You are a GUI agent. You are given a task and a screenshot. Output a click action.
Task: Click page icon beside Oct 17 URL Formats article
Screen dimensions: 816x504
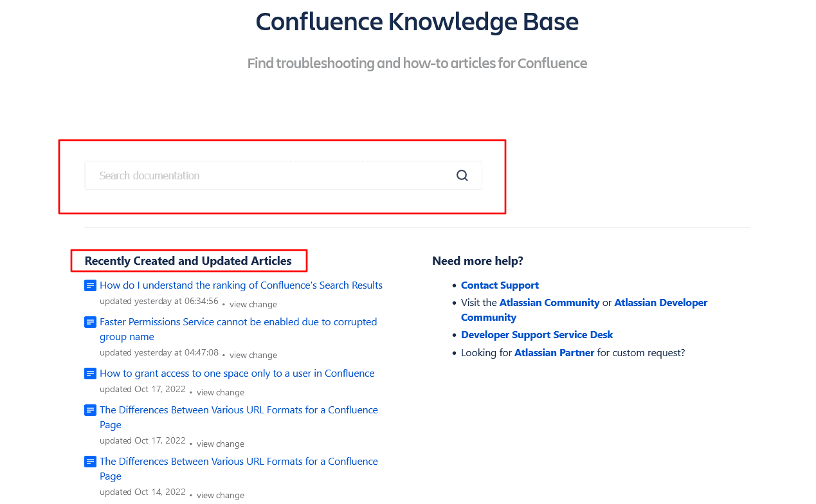tap(90, 410)
